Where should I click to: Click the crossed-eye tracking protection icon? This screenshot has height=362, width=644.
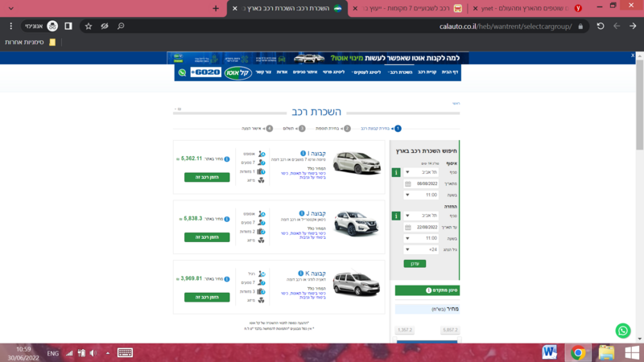point(105,27)
